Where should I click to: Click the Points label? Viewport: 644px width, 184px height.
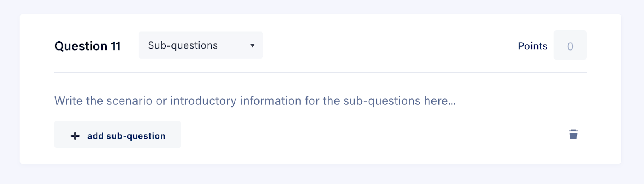[533, 46]
